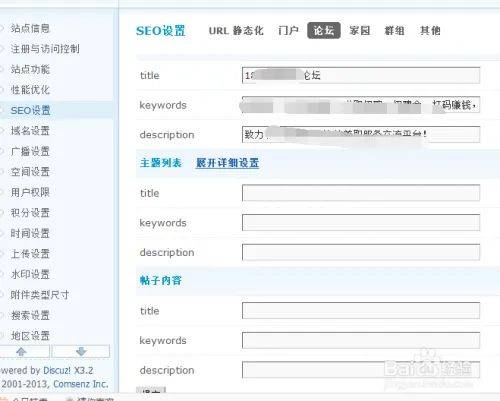Screen dimensions: 500x401
Task: Open 站点信息 in the sidebar
Action: tap(30, 28)
